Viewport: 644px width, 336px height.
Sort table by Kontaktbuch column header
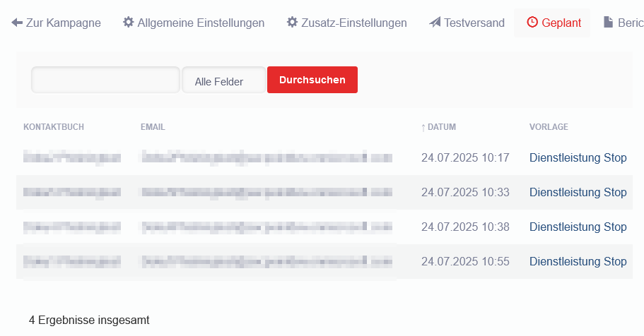pos(54,127)
